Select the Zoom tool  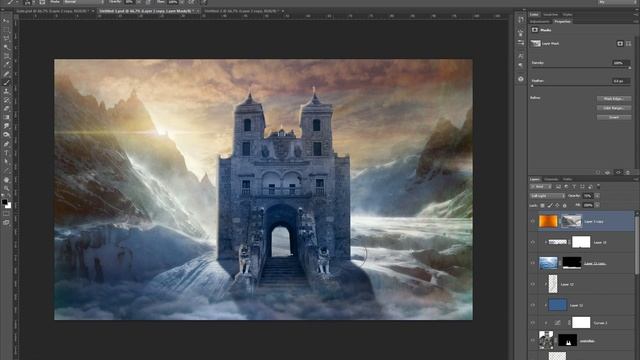(6, 189)
